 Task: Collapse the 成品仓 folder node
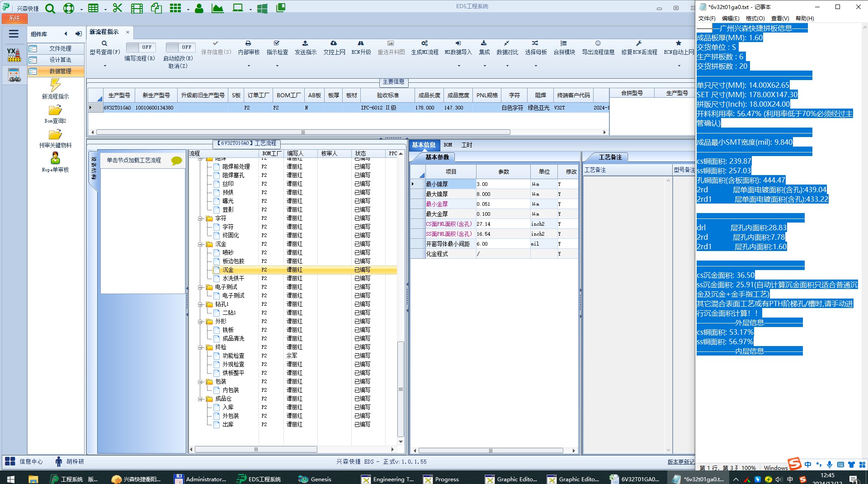(x=200, y=399)
